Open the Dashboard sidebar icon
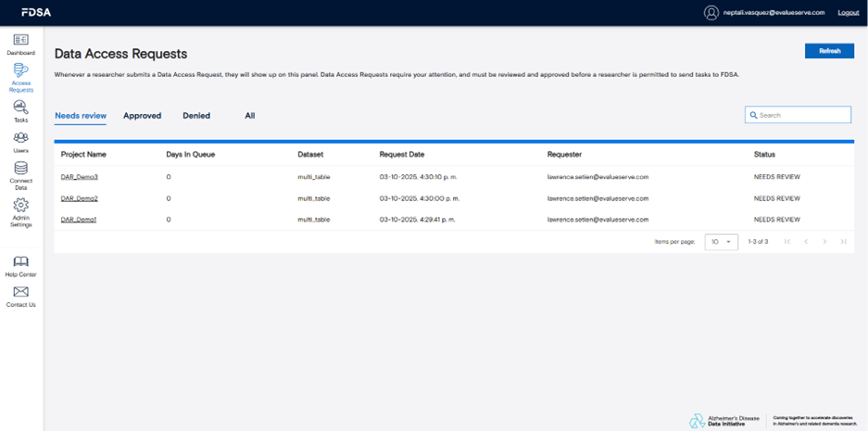 point(20,41)
